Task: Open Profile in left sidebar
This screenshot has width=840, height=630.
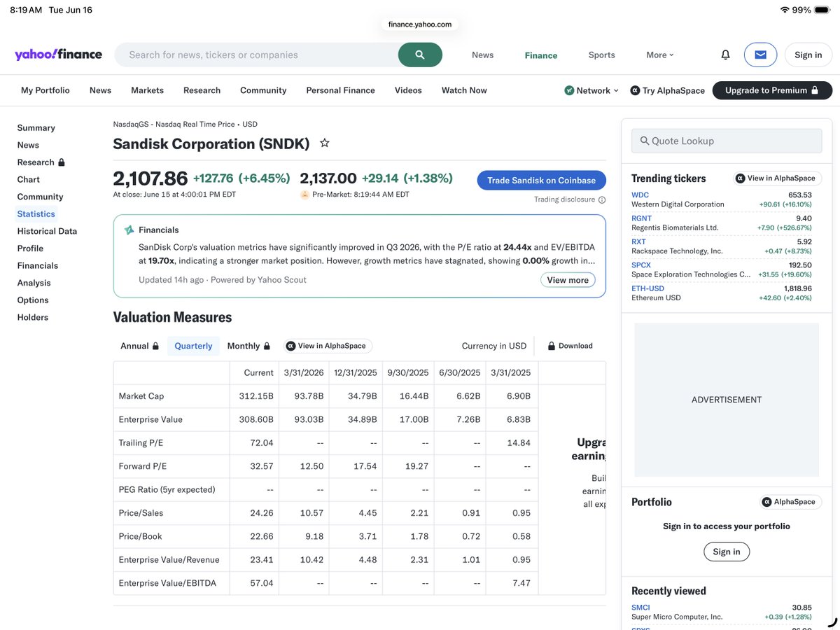Action: [x=30, y=248]
